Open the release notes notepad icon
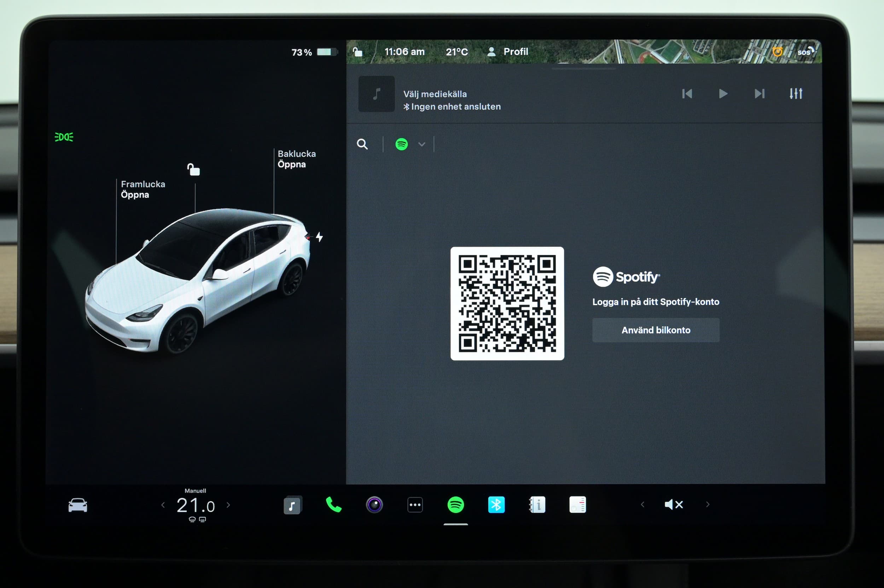Viewport: 884px width, 588px height. tap(577, 505)
